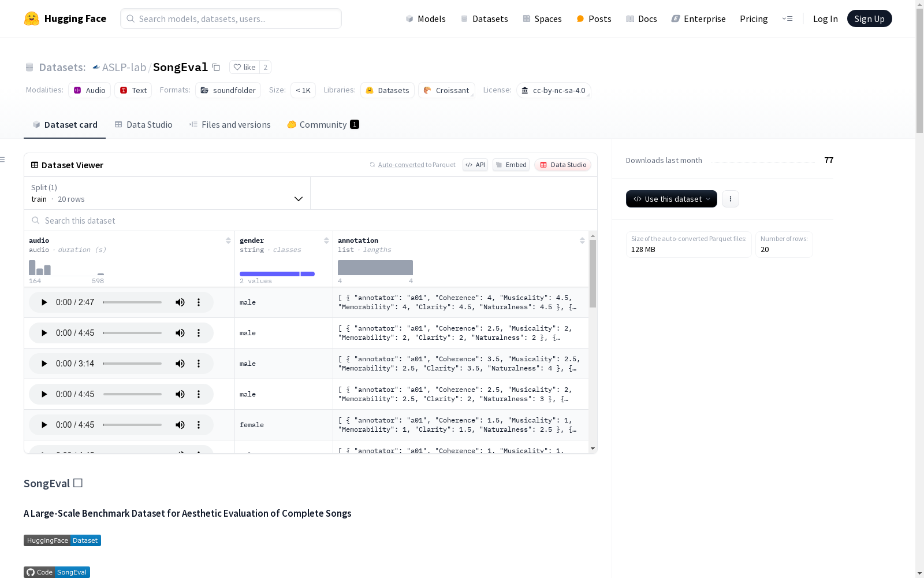The image size is (924, 578).
Task: Sort by the audio column
Action: point(228,240)
